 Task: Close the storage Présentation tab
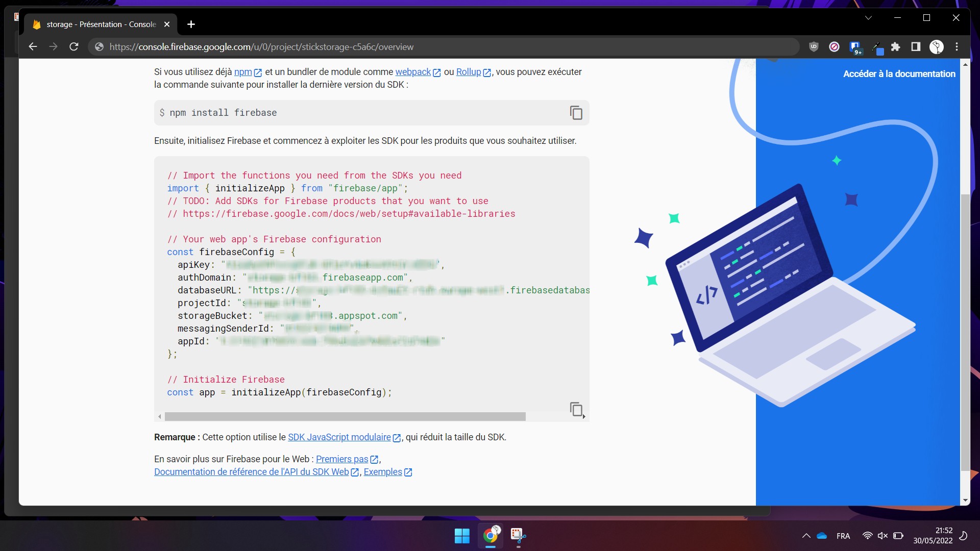pyautogui.click(x=167, y=24)
